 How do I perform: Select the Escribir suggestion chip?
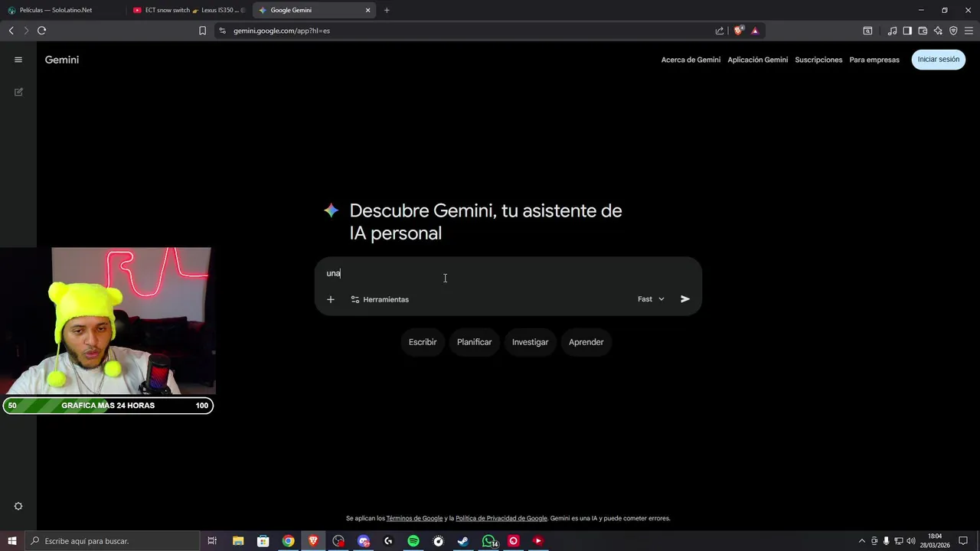click(423, 342)
